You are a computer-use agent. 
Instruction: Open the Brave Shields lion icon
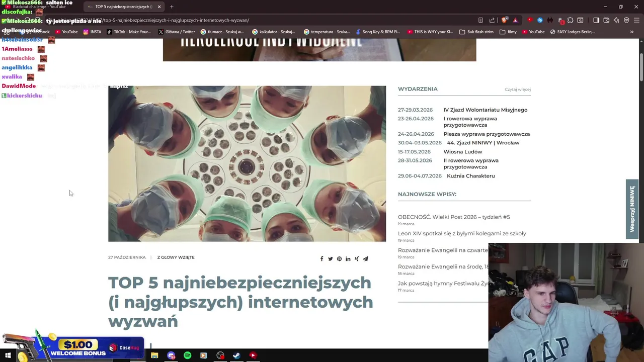[x=506, y=20]
